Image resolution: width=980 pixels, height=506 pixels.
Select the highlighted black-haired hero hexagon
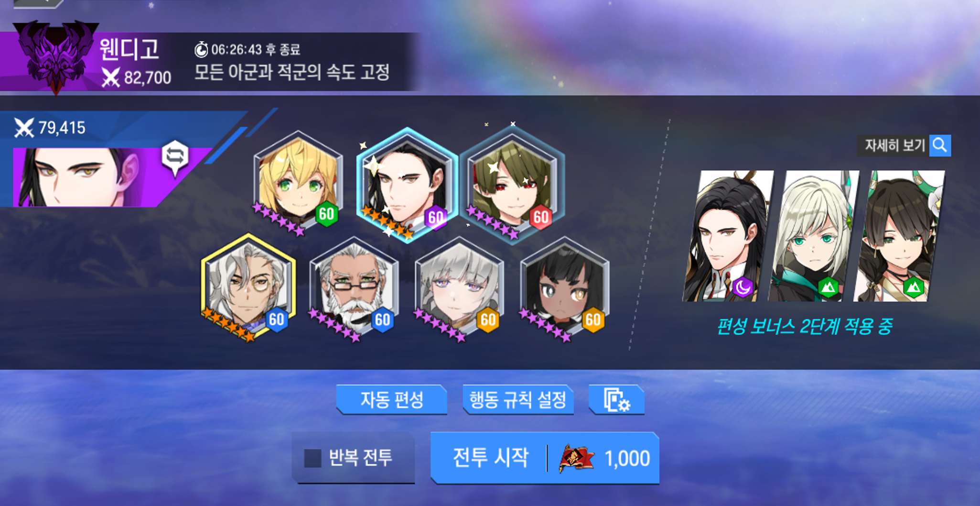tap(407, 184)
